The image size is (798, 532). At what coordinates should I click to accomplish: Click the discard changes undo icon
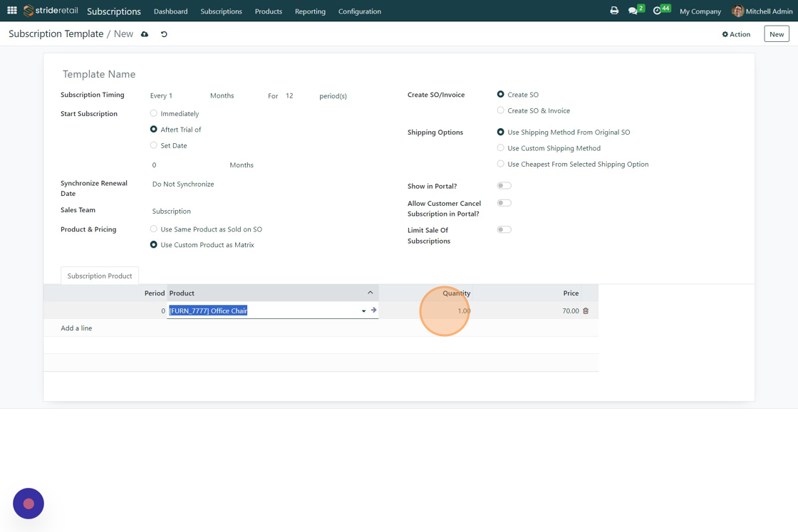164,34
